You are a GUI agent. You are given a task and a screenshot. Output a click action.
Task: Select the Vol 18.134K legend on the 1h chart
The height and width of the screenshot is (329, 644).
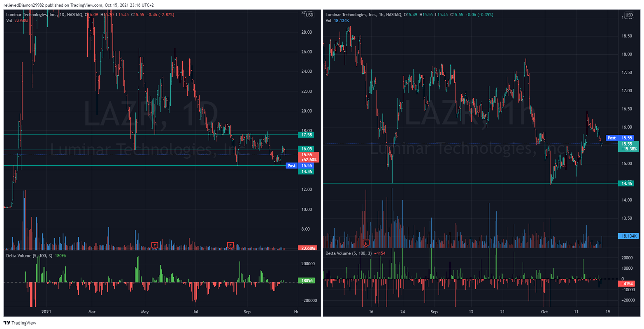pyautogui.click(x=337, y=21)
